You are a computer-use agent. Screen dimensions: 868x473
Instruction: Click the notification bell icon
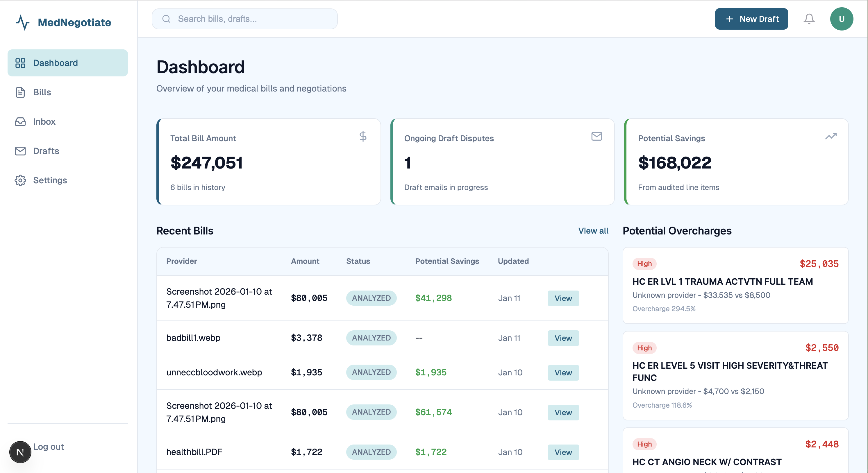pos(809,19)
